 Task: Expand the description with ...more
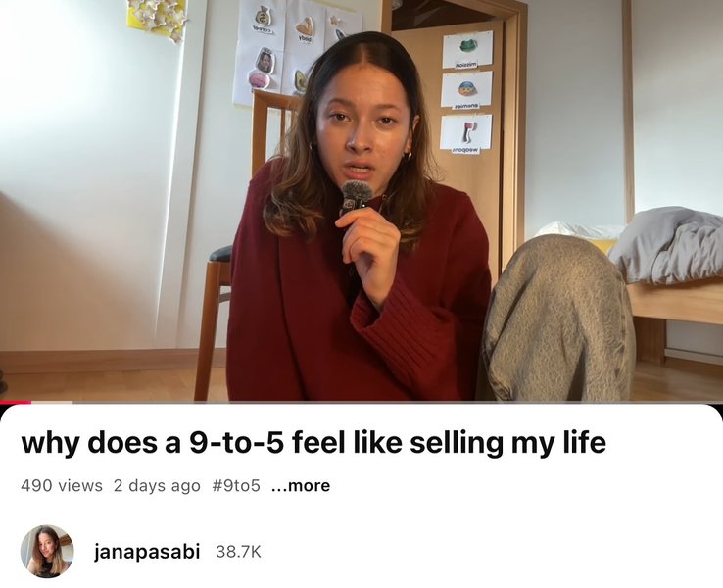click(301, 486)
